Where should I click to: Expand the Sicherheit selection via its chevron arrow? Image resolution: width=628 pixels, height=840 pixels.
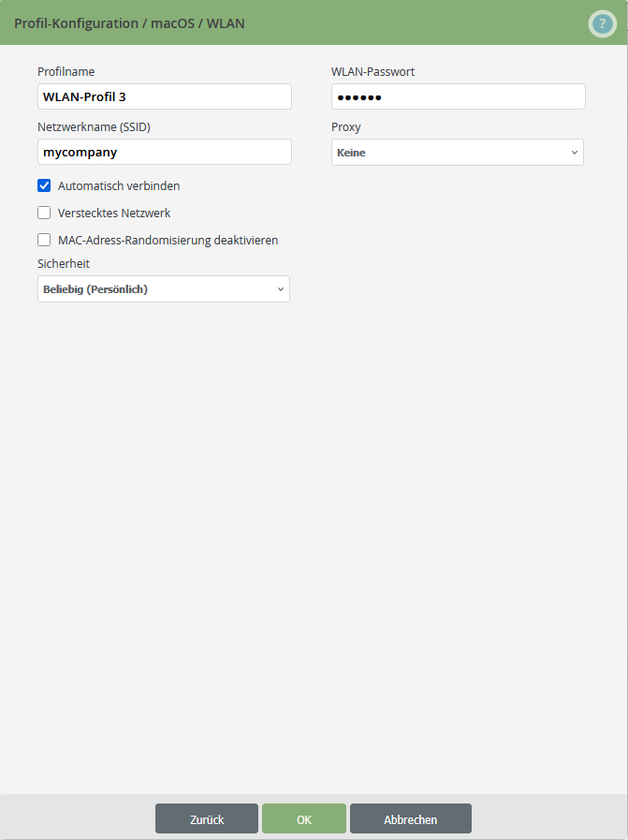click(x=280, y=288)
